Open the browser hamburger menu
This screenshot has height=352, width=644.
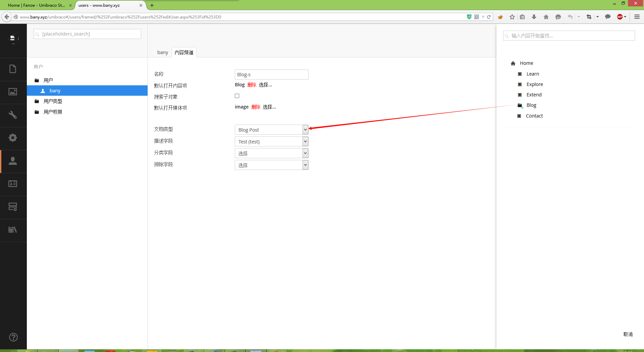pos(637,17)
